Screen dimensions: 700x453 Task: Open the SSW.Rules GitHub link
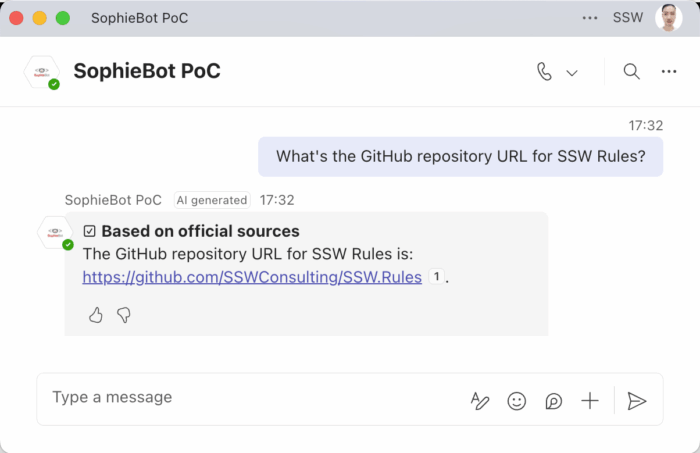(x=252, y=277)
